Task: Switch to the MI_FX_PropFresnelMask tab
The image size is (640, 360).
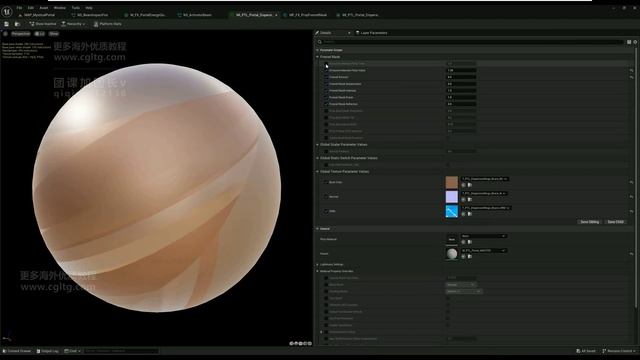Action: (x=305, y=15)
